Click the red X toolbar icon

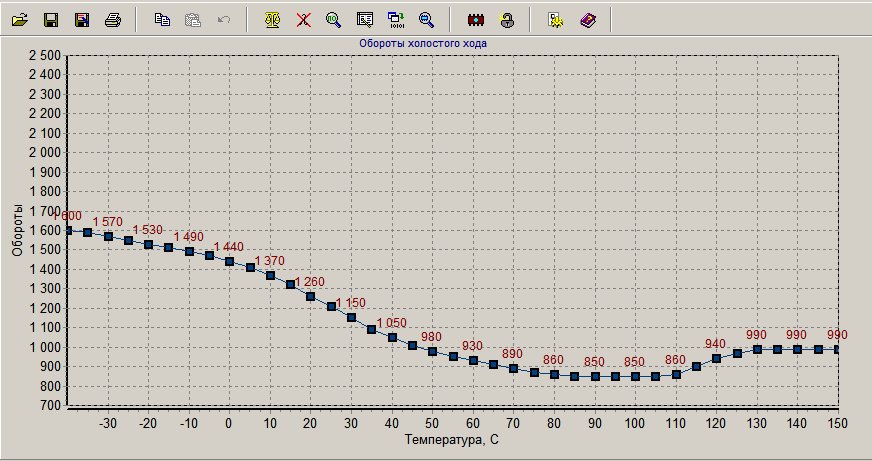pyautogui.click(x=303, y=19)
